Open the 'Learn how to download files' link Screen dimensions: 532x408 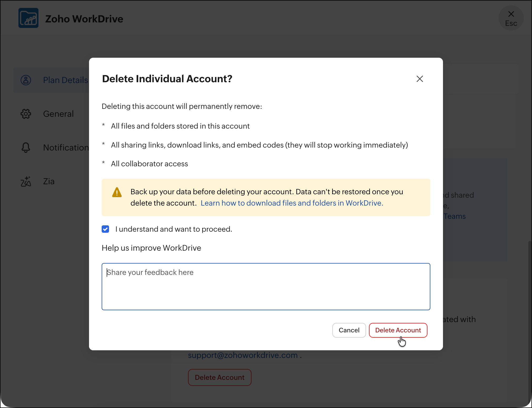(292, 203)
